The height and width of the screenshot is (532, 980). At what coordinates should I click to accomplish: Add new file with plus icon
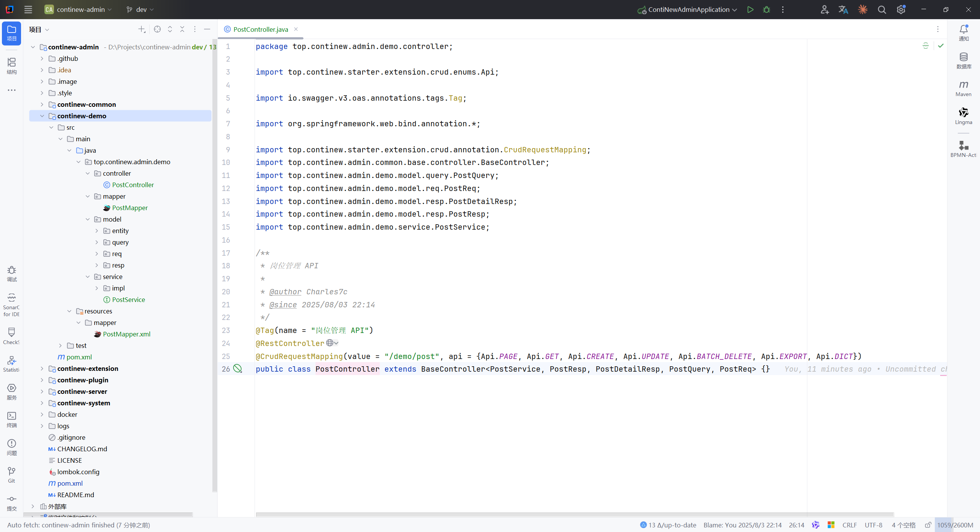142,29
